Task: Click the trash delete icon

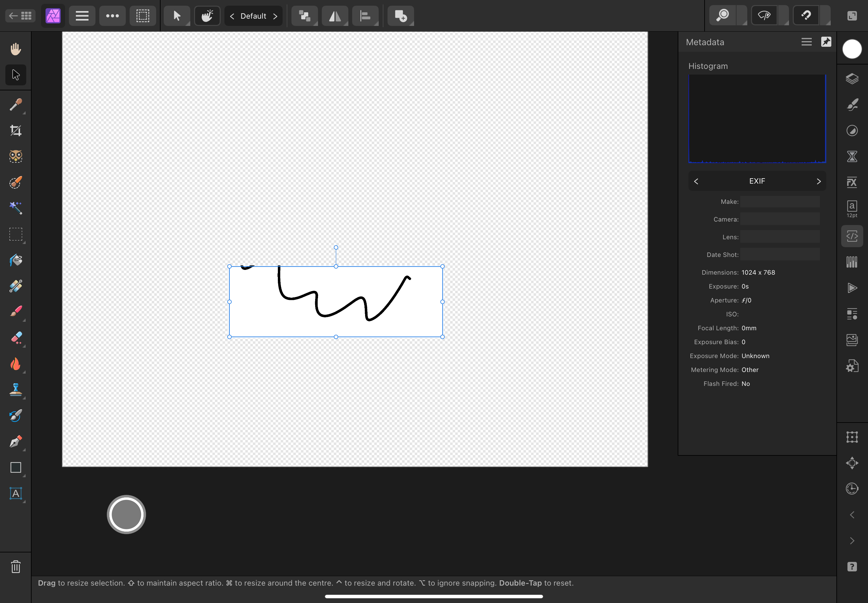Action: pyautogui.click(x=15, y=567)
